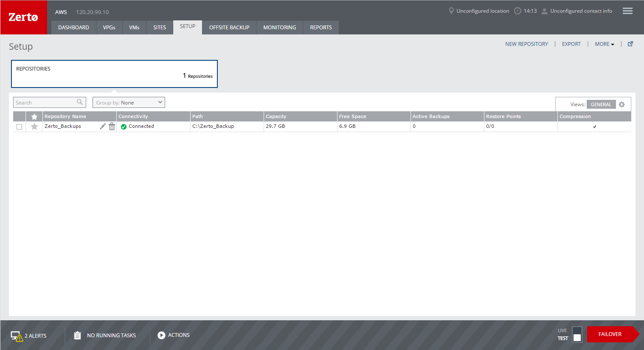Select the GENERAL view button

click(x=601, y=104)
